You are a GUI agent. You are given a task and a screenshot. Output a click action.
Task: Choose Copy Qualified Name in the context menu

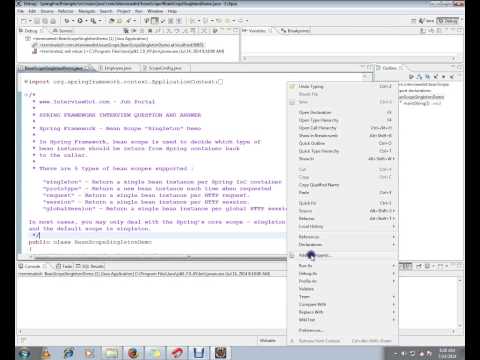point(343,185)
